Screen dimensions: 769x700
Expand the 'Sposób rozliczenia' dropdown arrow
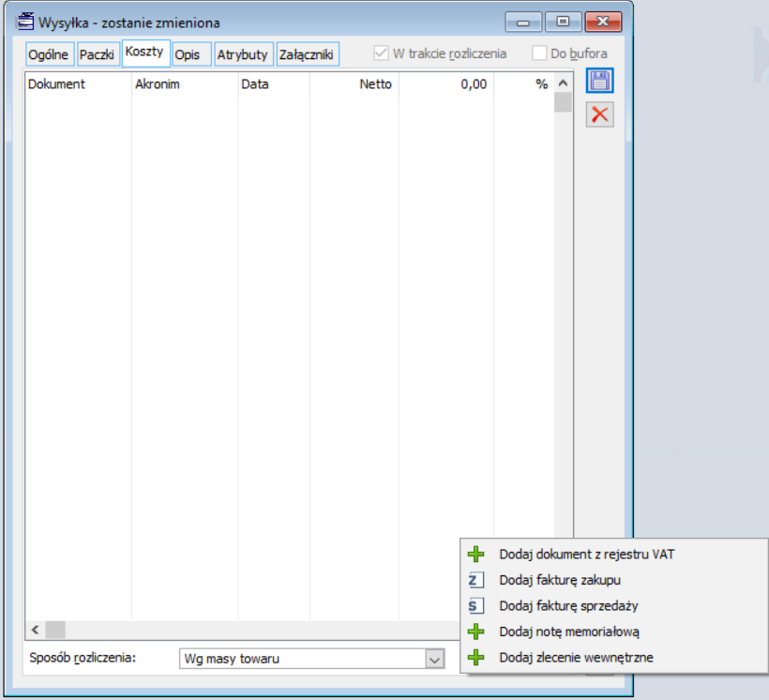click(x=434, y=659)
